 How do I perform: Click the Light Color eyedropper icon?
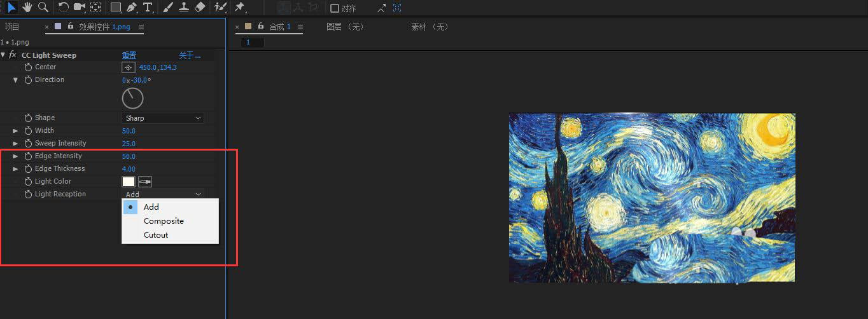145,182
